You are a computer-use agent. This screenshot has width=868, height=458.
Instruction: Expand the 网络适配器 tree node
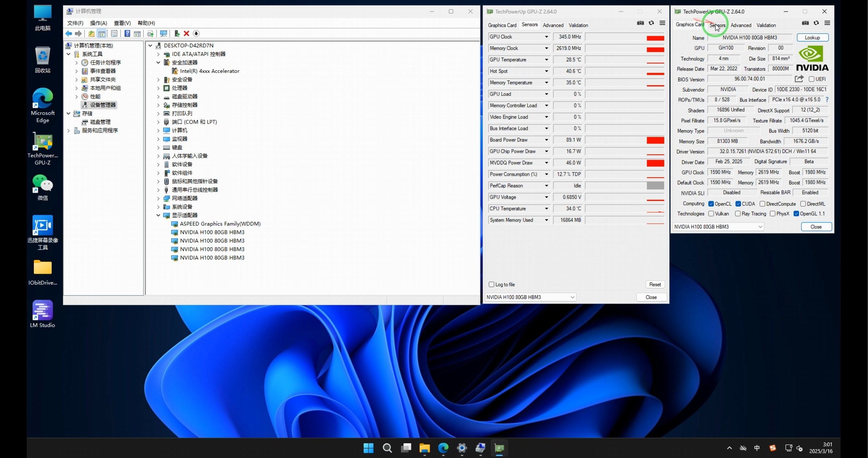click(x=158, y=198)
